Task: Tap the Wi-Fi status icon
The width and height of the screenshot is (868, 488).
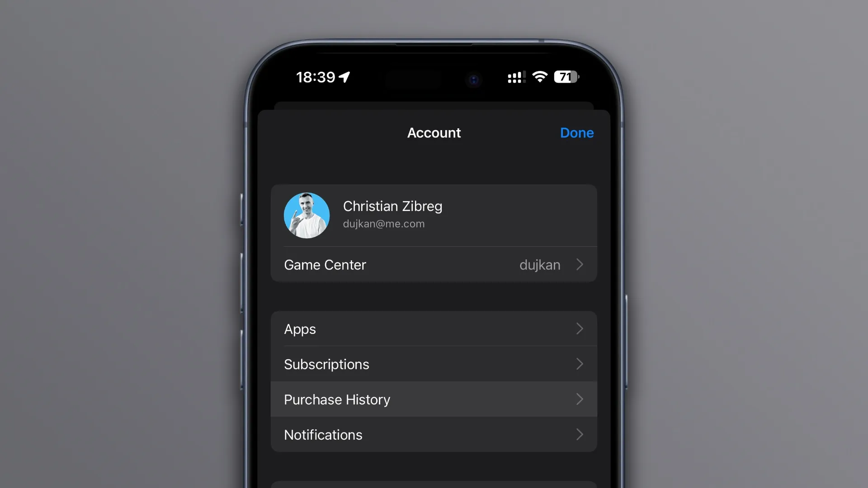Action: coord(539,76)
